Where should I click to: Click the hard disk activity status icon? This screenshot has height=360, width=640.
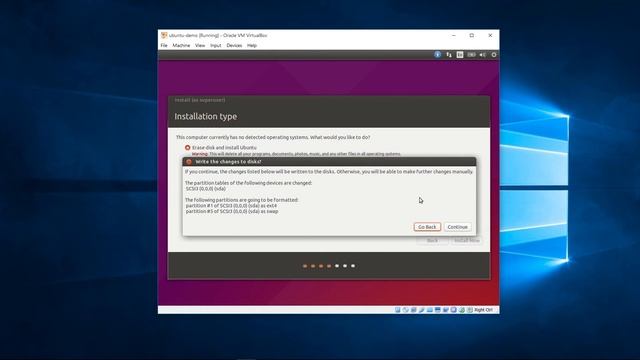click(398, 310)
